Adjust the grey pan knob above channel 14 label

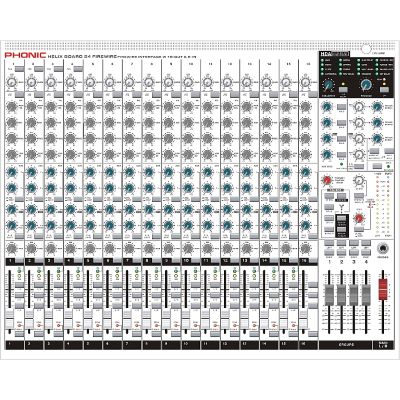[266, 249]
